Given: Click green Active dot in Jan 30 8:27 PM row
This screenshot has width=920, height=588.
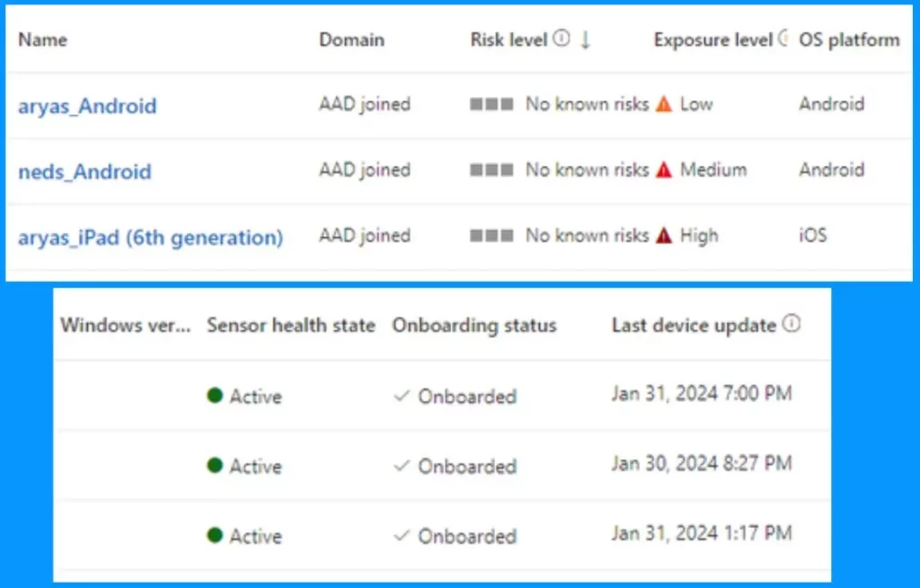Looking at the screenshot, I should click(215, 466).
